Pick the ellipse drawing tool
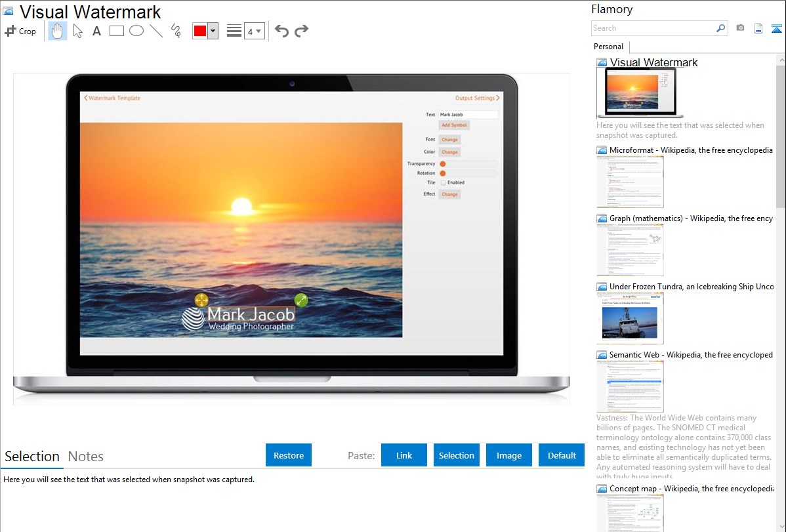 pos(136,31)
